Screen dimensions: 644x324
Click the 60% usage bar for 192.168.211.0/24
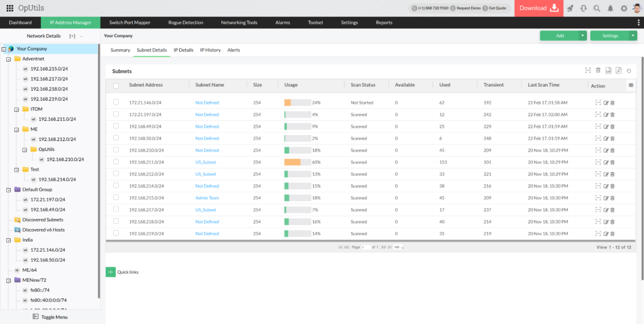point(297,162)
